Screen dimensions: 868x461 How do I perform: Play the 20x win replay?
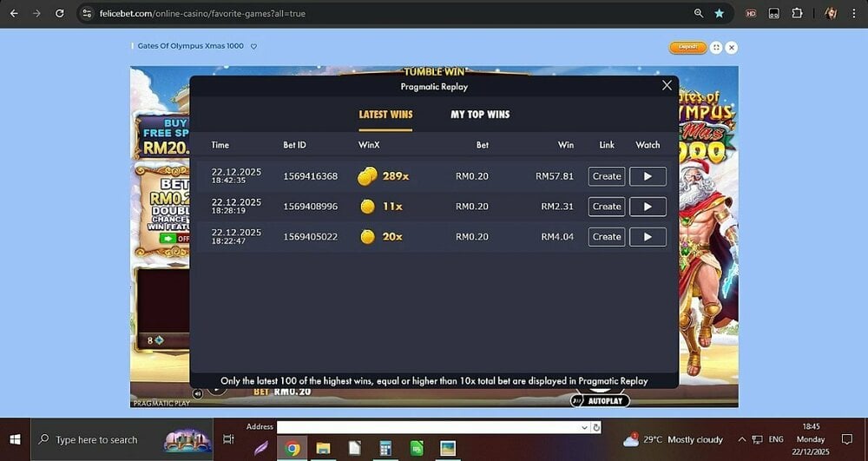pos(648,237)
